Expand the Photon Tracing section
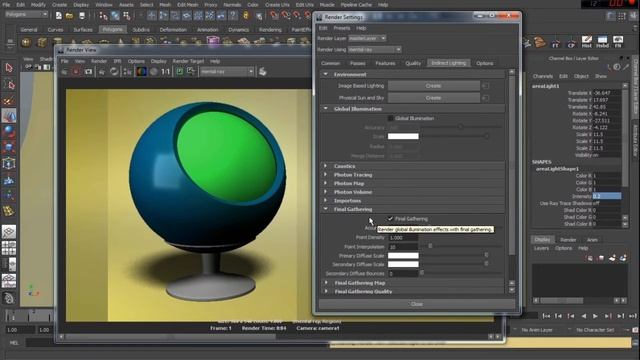This screenshot has height=360, width=640. [x=326, y=175]
